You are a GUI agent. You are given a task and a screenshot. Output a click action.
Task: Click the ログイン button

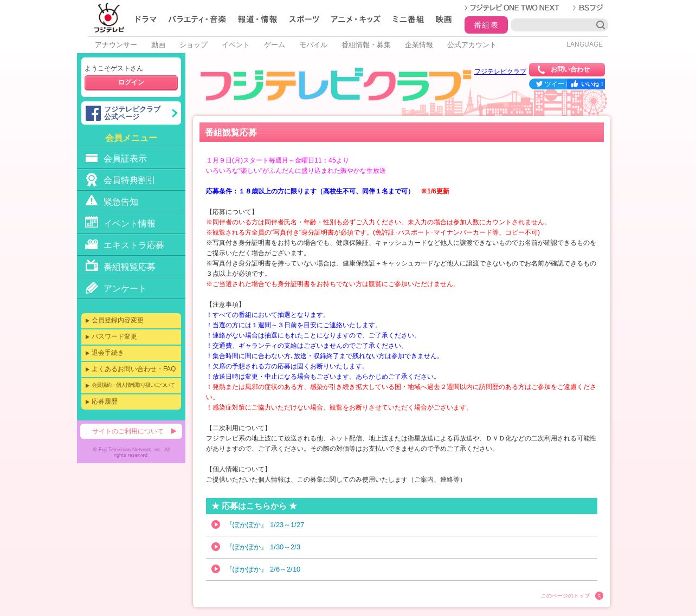coord(131,83)
